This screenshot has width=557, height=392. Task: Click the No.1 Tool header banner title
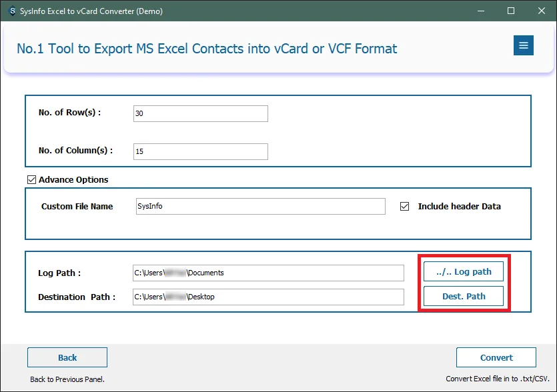click(207, 49)
